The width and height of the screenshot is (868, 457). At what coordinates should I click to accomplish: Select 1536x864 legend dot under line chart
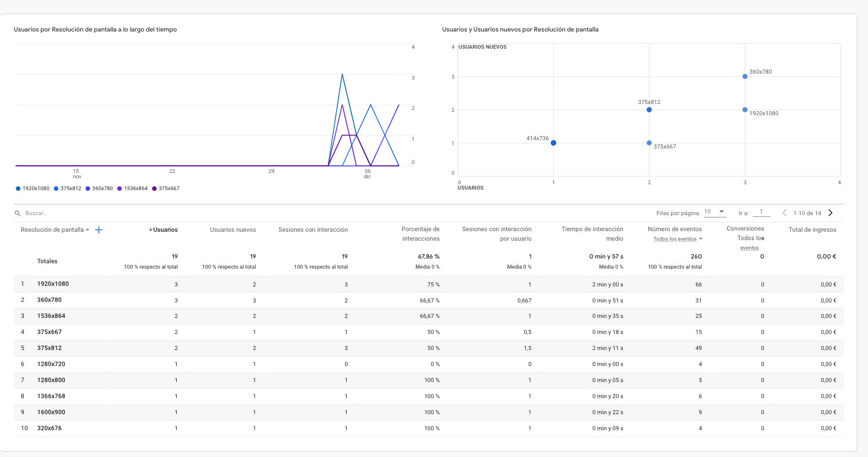pyautogui.click(x=120, y=188)
